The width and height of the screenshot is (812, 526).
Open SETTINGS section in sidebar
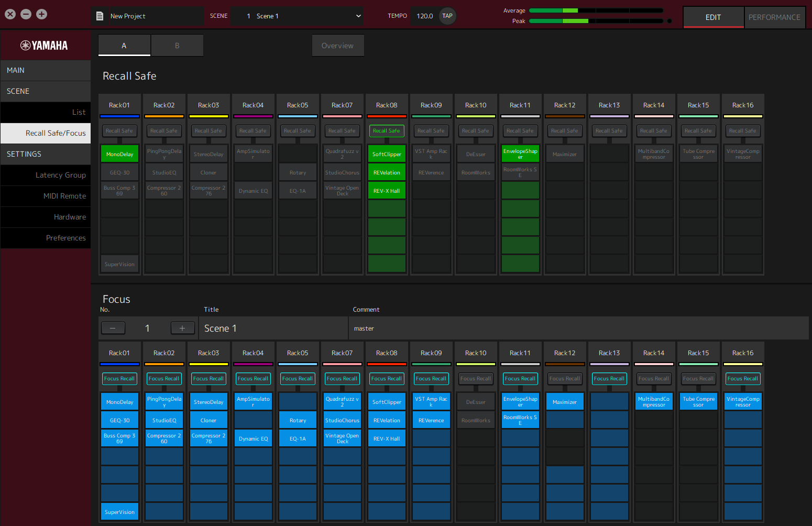pyautogui.click(x=46, y=154)
